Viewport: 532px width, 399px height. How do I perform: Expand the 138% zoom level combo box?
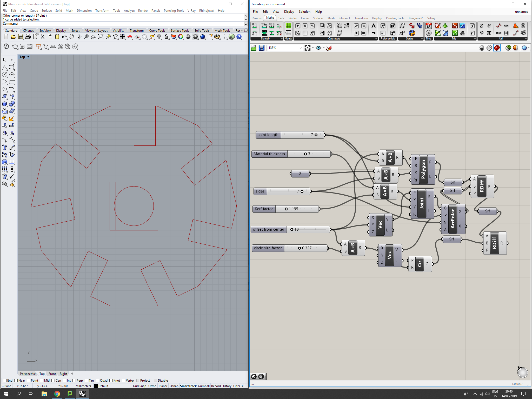(x=301, y=48)
